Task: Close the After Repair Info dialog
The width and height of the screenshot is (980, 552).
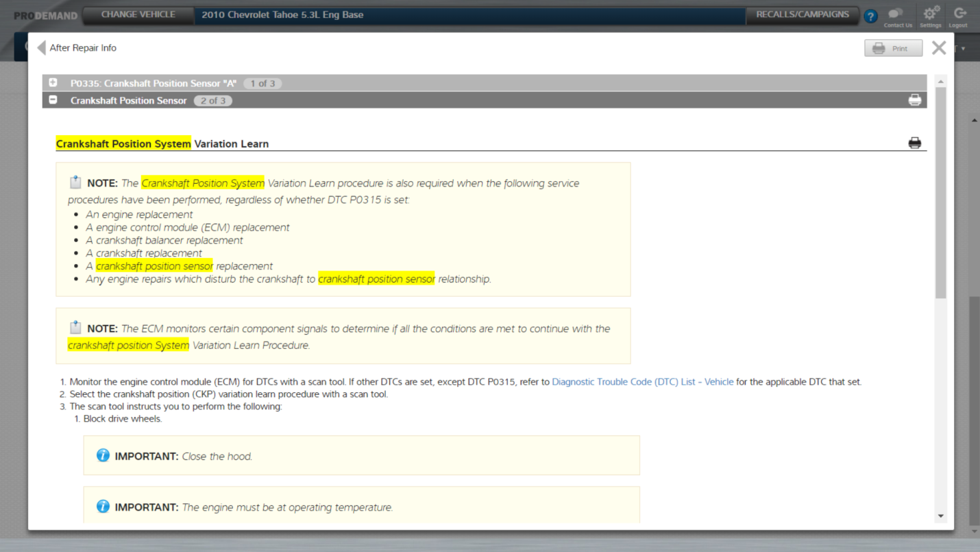Action: point(938,47)
